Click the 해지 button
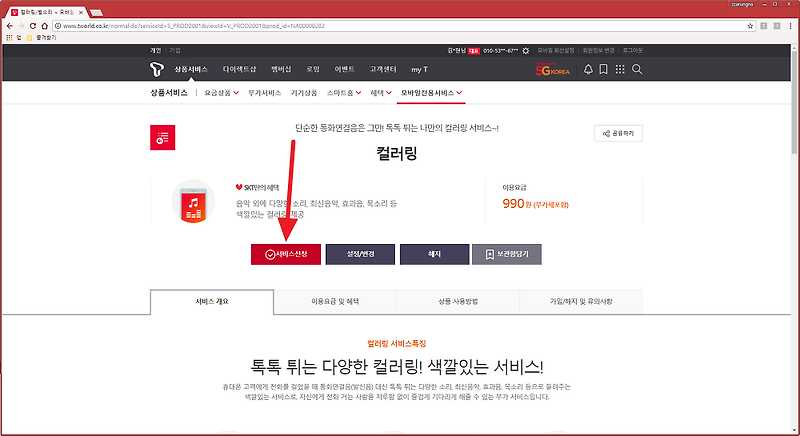 [x=435, y=254]
